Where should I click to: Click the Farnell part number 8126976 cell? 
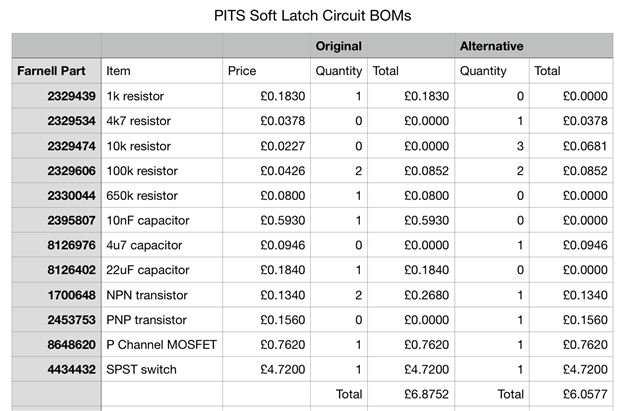(56, 245)
